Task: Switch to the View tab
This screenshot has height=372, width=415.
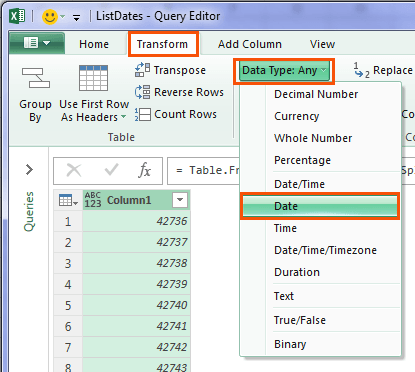Action: pos(322,44)
